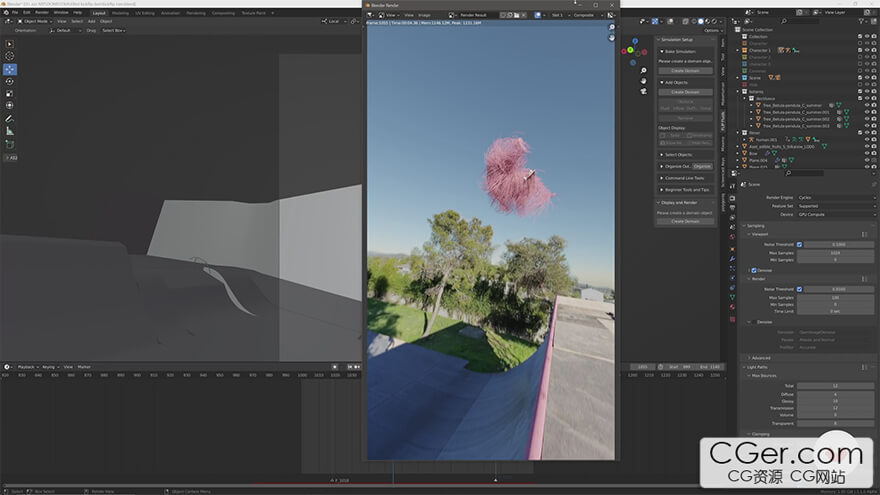The image size is (880, 495).
Task: Click Create Domain under Bake Simulation
Action: pyautogui.click(x=685, y=71)
